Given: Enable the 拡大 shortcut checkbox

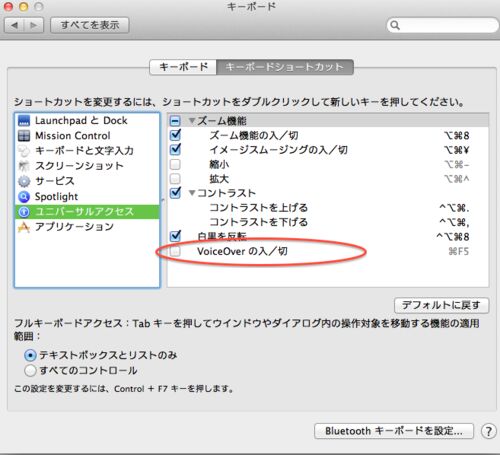Looking at the screenshot, I should pos(175,179).
